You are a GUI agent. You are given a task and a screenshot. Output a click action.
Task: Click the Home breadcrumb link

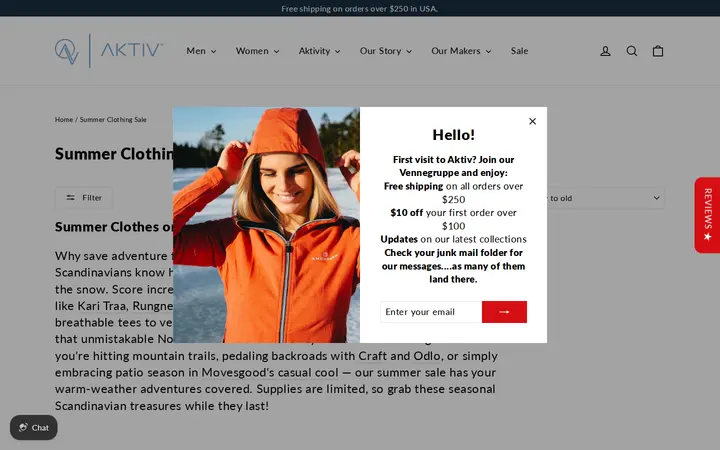click(x=64, y=119)
